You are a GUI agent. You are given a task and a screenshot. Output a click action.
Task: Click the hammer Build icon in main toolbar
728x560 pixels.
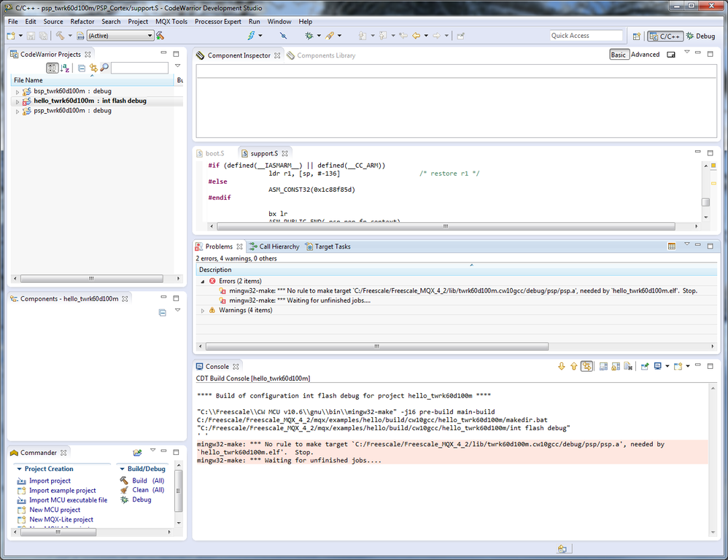[59, 36]
